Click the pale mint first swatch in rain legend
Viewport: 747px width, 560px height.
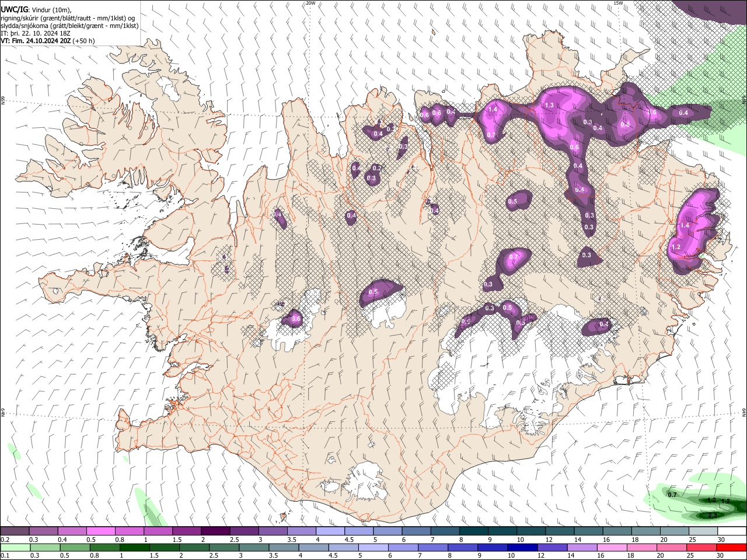[15, 547]
